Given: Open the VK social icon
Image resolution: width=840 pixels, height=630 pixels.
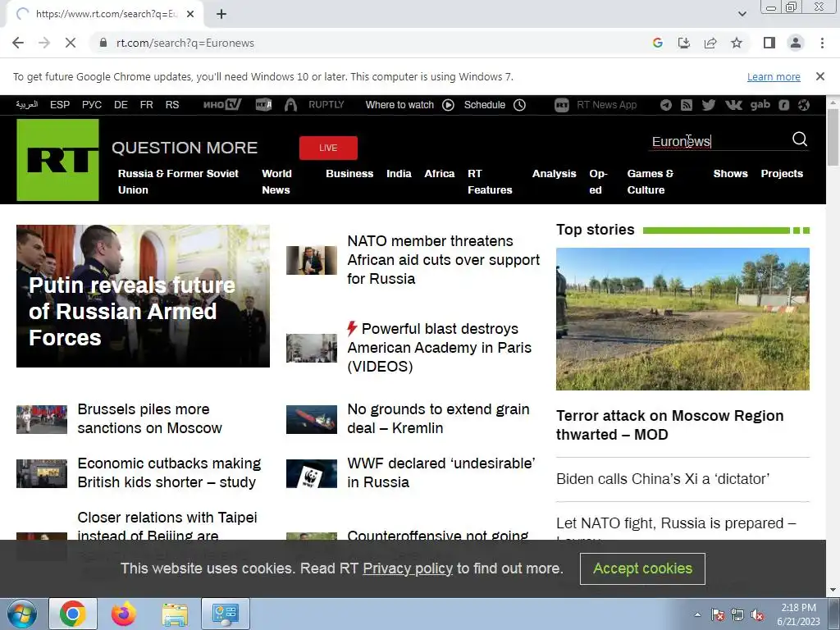Looking at the screenshot, I should (x=733, y=105).
